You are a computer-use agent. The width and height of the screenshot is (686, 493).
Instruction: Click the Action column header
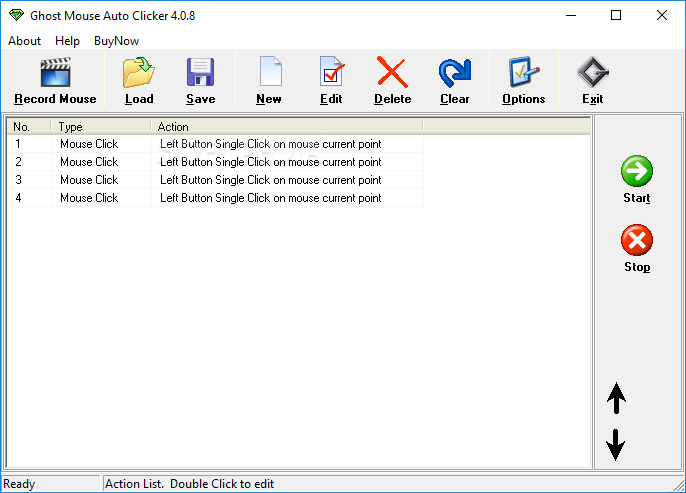pos(287,127)
